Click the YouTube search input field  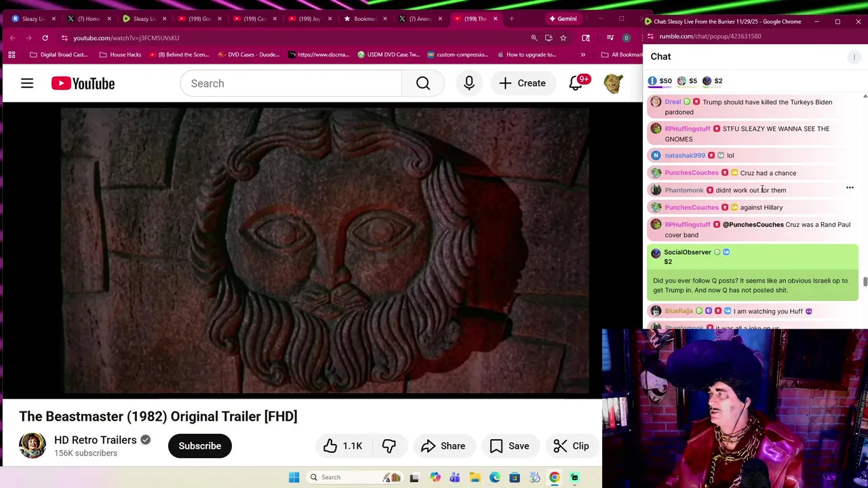tap(291, 83)
